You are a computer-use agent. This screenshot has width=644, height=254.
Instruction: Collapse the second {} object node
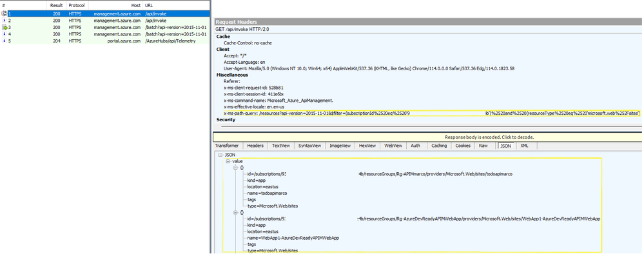(x=235, y=213)
